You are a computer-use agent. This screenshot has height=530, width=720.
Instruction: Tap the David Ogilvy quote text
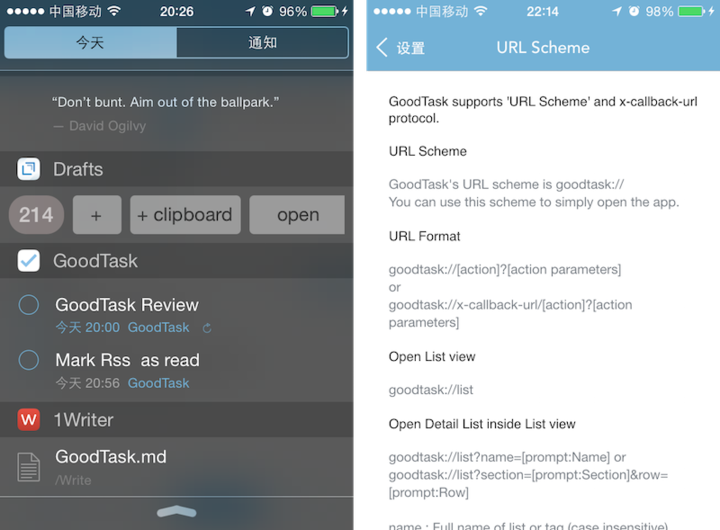(x=165, y=102)
